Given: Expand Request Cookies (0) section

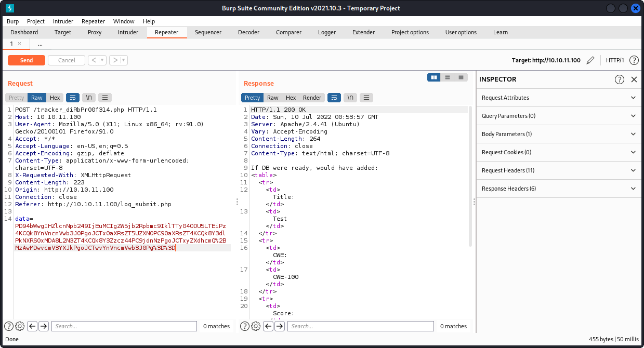Looking at the screenshot, I should 559,152.
